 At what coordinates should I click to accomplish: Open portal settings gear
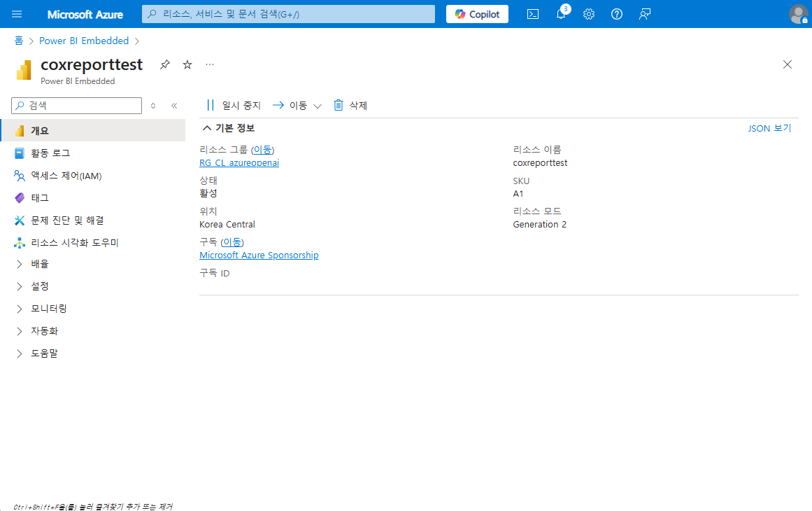(589, 14)
